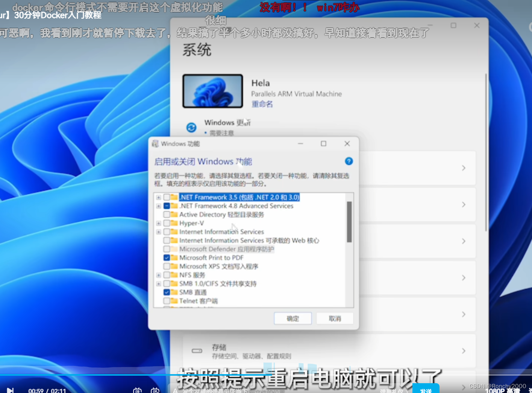532x393 pixels.
Task: Check SMB 1.0/CIFS 文件共享支持 checkbox
Action: [x=167, y=284]
